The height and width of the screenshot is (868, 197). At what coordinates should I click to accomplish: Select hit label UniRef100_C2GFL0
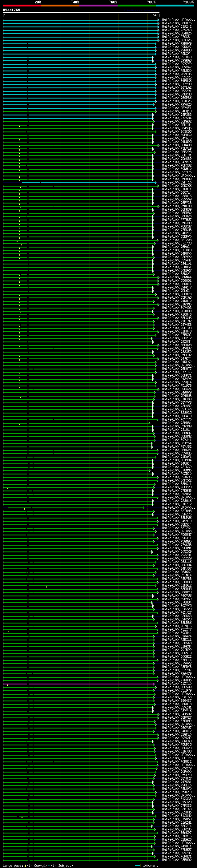(x=177, y=735)
